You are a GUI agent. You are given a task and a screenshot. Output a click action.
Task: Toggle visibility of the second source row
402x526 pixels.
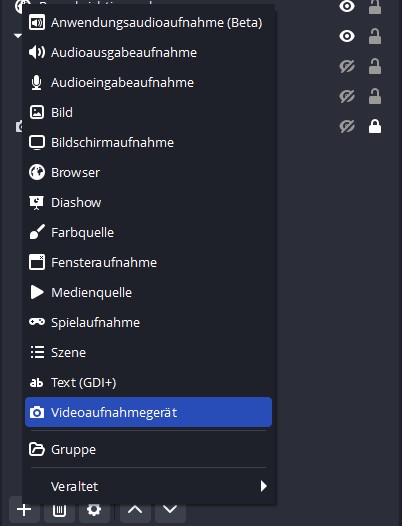pos(347,36)
